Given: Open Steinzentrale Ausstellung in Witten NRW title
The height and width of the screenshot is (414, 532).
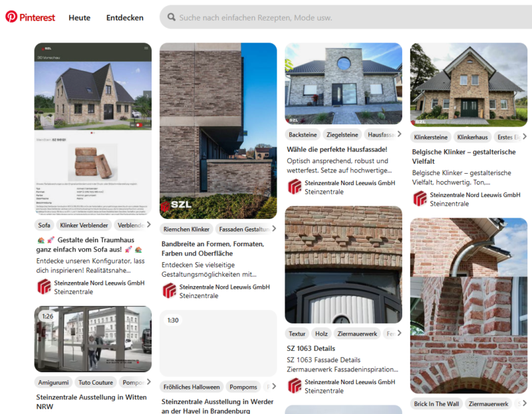Looking at the screenshot, I should [x=92, y=402].
